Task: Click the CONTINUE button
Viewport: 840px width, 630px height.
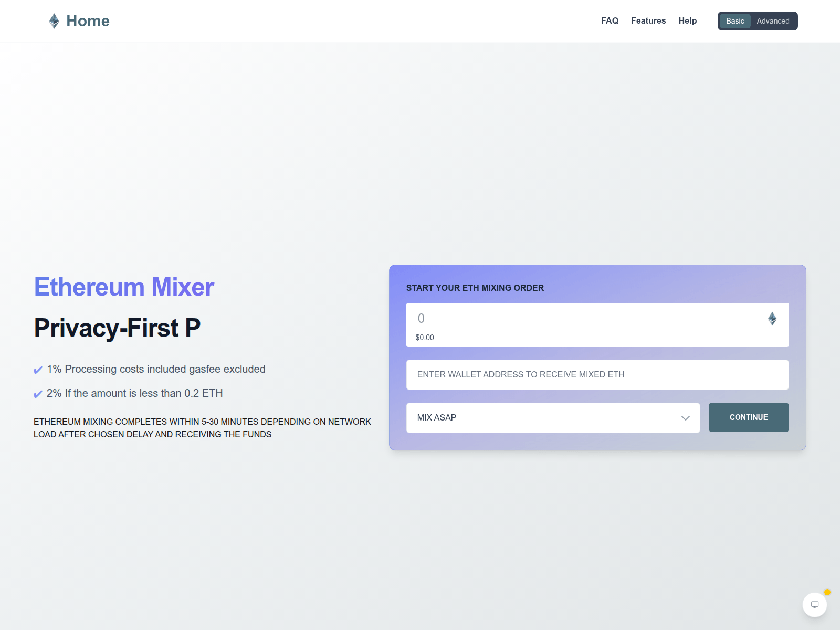Action: click(749, 417)
